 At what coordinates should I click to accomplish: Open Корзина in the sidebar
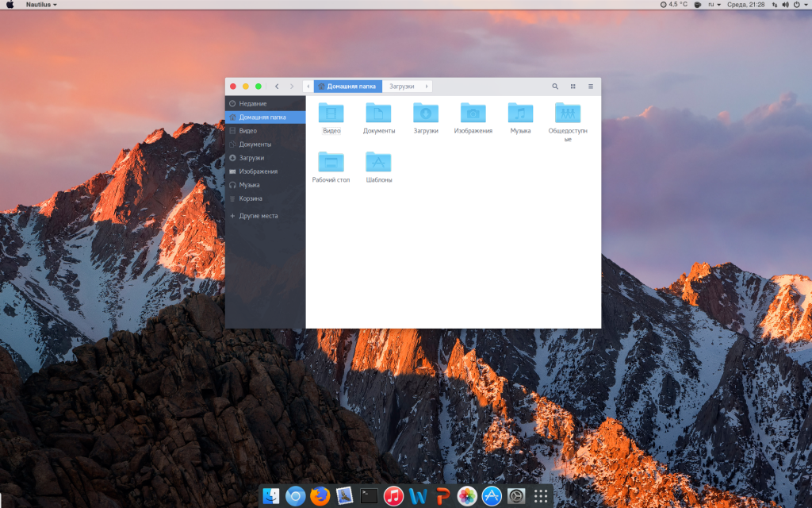point(265,198)
